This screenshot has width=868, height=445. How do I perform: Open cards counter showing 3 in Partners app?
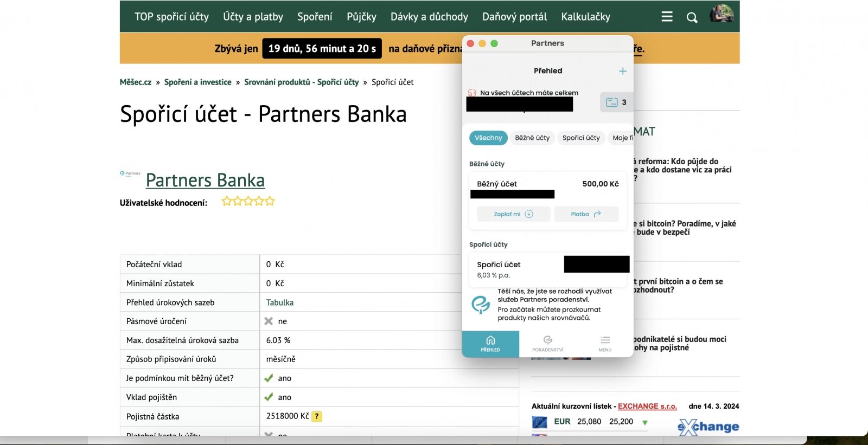click(616, 102)
